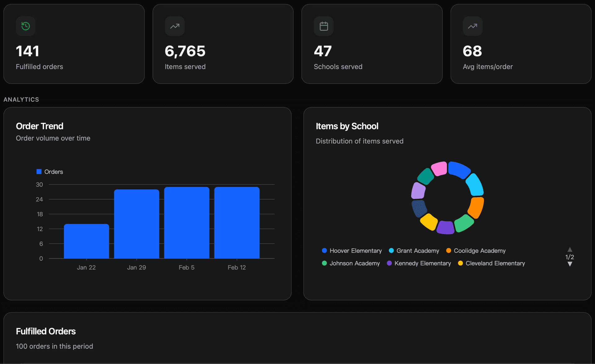Click the down arrow to show next legend page

(570, 264)
